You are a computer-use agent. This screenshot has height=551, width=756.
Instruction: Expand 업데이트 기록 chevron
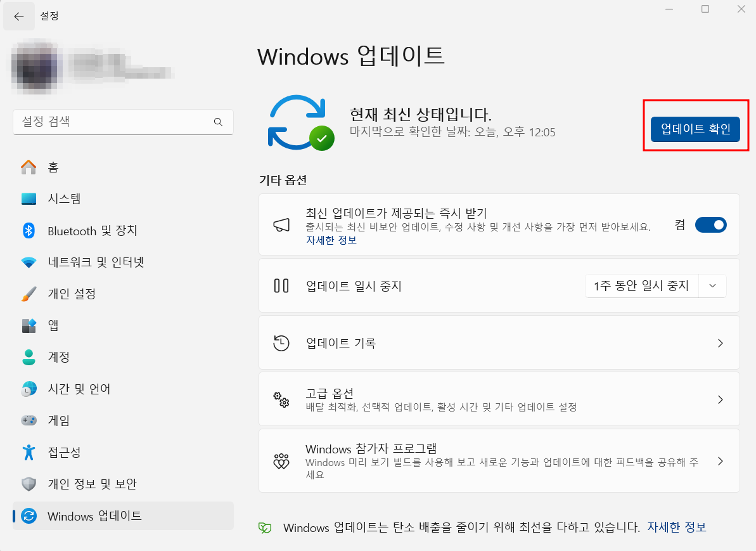click(721, 343)
